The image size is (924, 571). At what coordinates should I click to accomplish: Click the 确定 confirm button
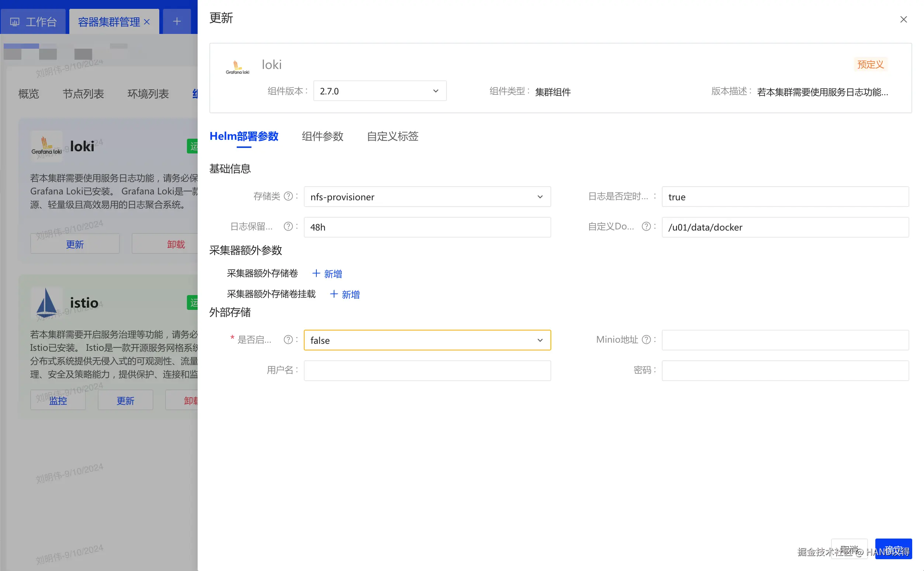click(x=893, y=548)
